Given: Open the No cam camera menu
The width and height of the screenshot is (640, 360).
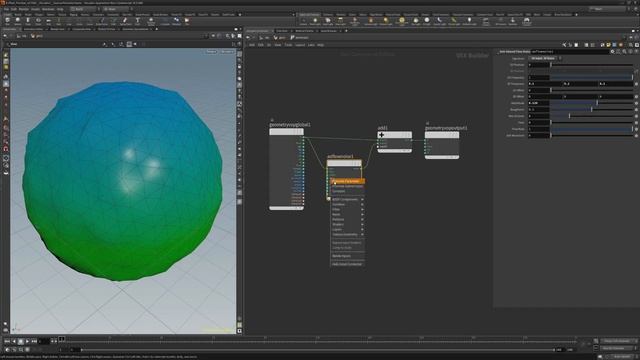Looking at the screenshot, I should 227,52.
